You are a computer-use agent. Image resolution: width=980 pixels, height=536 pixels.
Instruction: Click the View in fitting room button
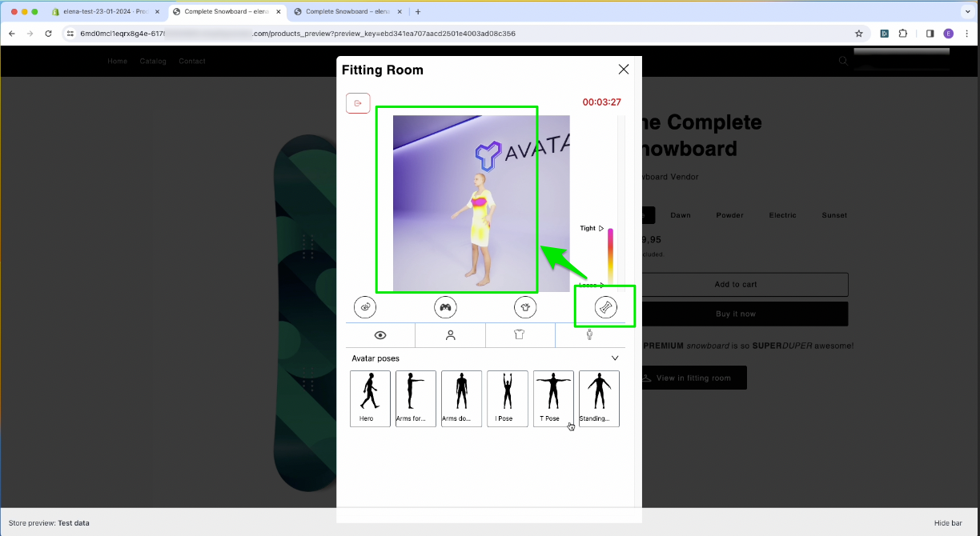pyautogui.click(x=694, y=378)
